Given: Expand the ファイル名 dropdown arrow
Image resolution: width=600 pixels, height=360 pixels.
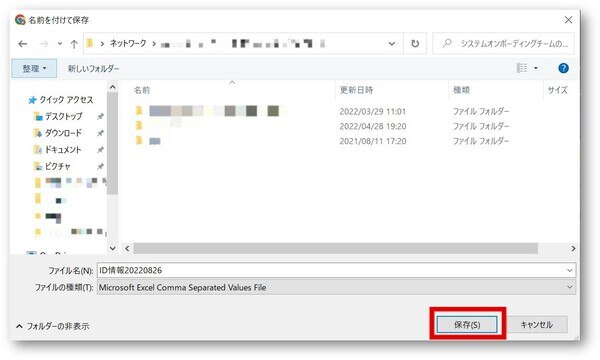Looking at the screenshot, I should (570, 270).
